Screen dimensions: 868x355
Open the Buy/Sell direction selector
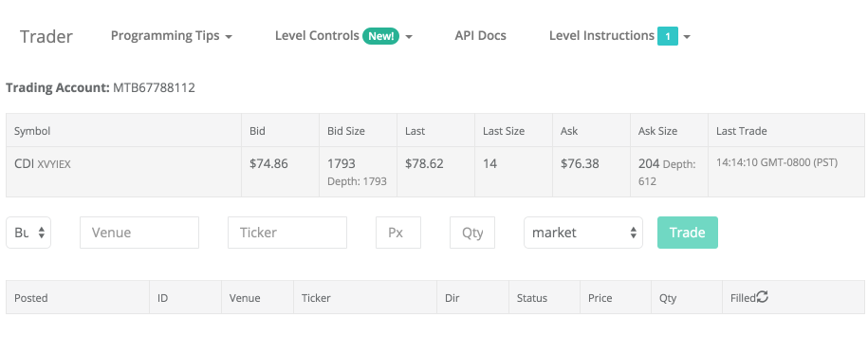[28, 233]
